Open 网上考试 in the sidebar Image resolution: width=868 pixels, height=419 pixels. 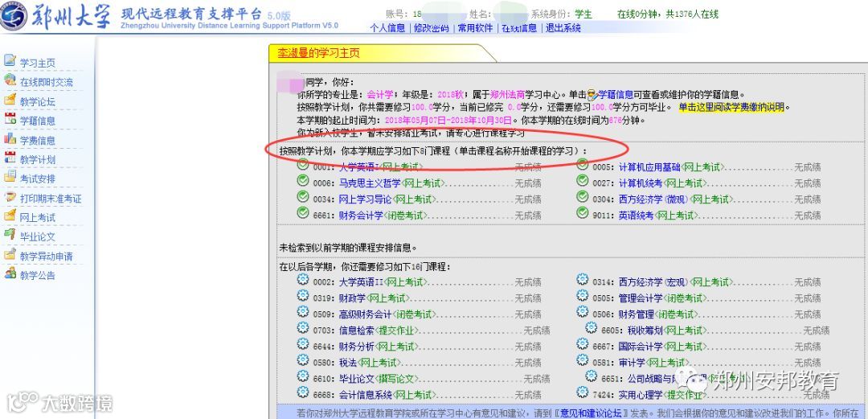point(38,218)
